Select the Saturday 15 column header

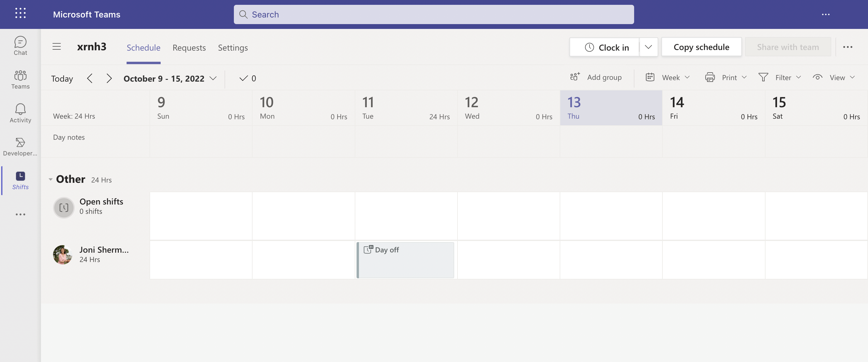tap(816, 108)
